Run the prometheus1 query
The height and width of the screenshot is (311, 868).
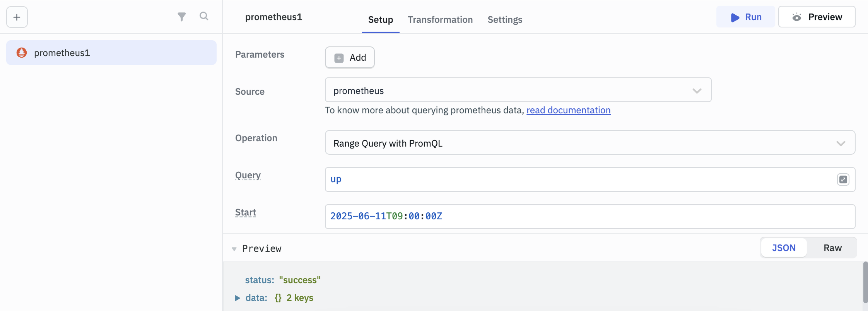746,17
